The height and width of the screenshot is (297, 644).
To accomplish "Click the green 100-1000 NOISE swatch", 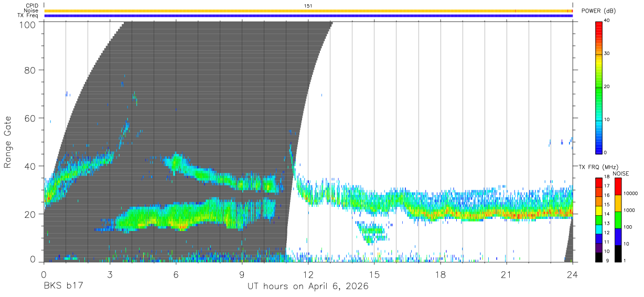I will [618, 219].
